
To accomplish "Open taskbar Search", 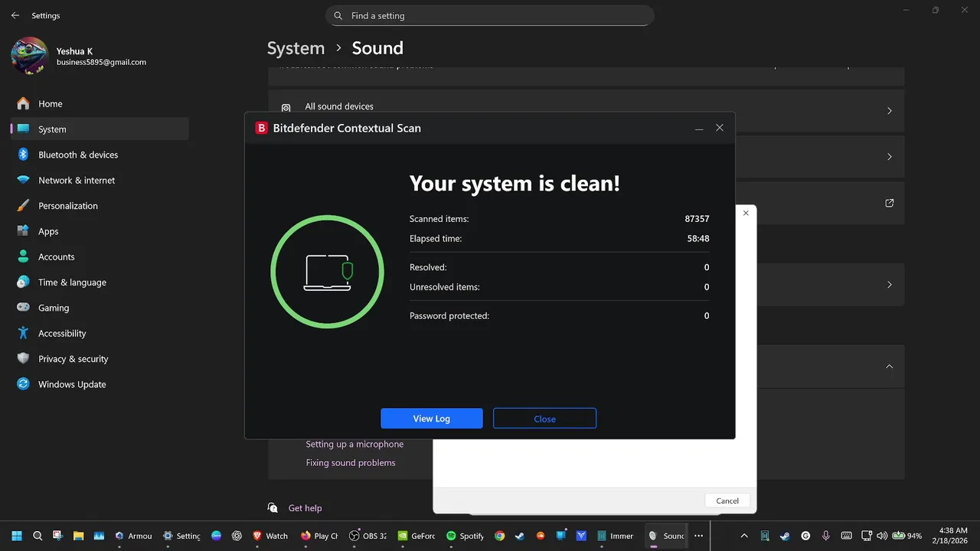I will (37, 536).
